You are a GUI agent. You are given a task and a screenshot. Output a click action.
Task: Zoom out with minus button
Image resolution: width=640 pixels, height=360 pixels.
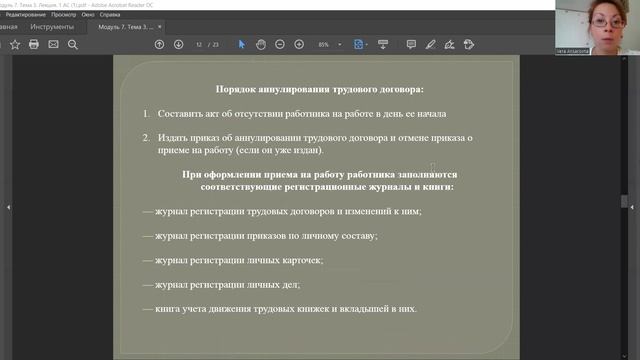280,44
